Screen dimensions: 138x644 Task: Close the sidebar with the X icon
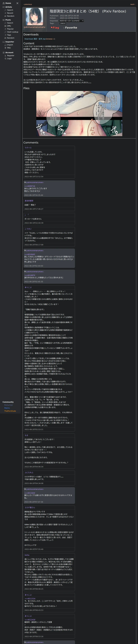(17, 3)
